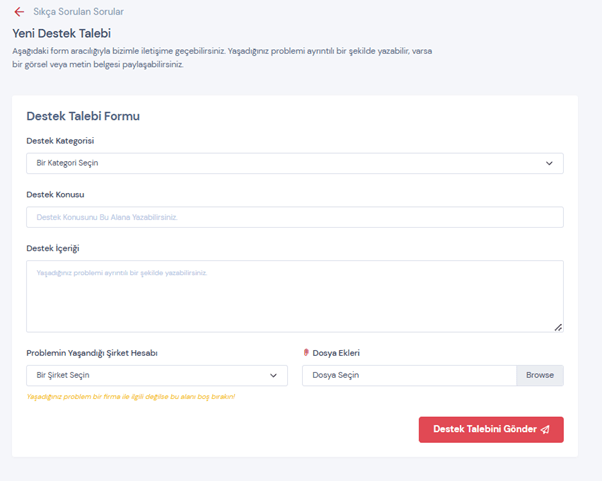Open the Bir Kategori Seçin dropdown
Image resolution: width=602 pixels, height=481 pixels.
280,163
